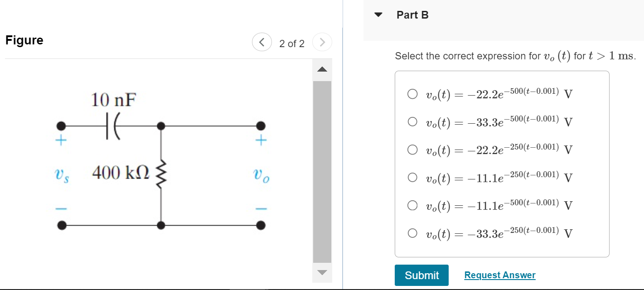The width and height of the screenshot is (644, 290).
Task: Select answer −11.1e^−250(t−0.001) V
Action: click(x=413, y=177)
